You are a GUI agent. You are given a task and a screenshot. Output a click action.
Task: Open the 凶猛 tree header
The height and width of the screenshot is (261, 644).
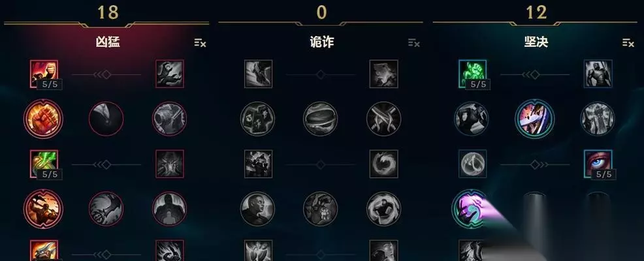(108, 42)
